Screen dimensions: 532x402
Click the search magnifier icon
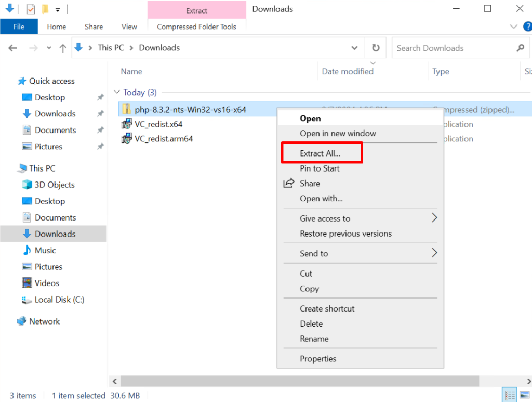pos(520,48)
